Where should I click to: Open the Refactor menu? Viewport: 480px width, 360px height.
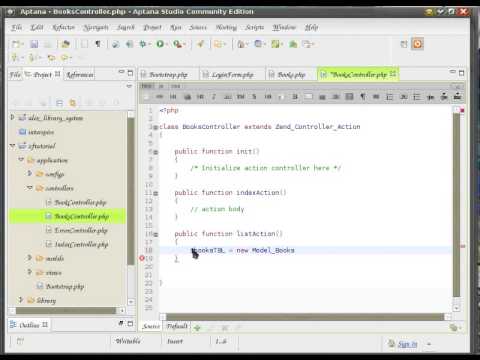[x=63, y=27]
